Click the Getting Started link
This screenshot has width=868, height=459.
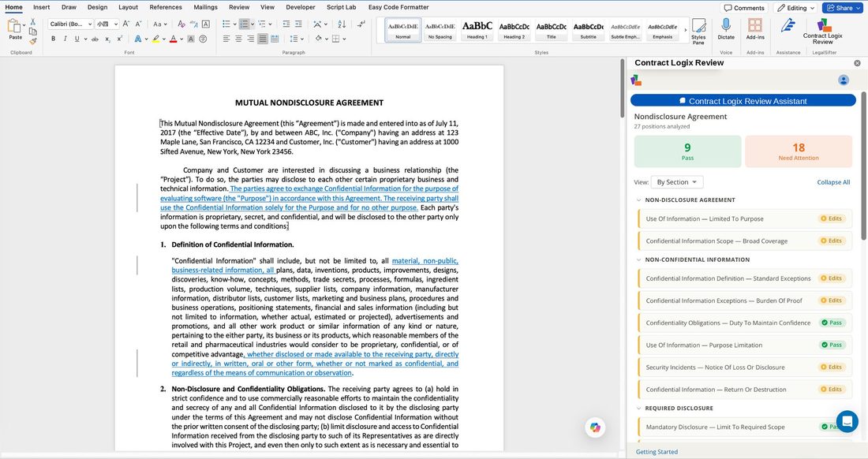click(657, 452)
